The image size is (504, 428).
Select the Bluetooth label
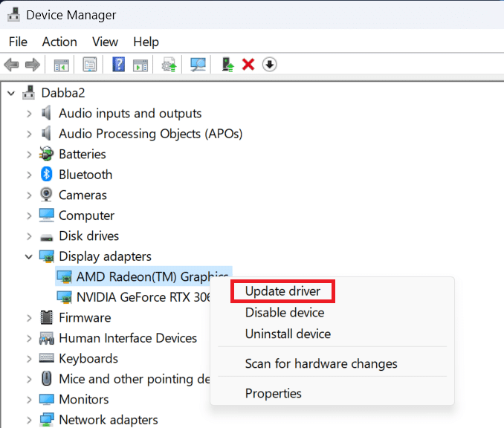[85, 175]
